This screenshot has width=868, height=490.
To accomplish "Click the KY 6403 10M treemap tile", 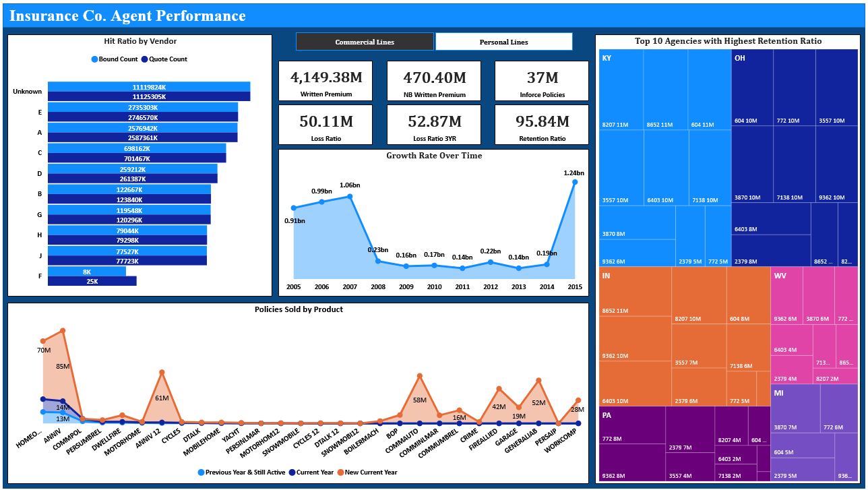I will click(x=666, y=167).
